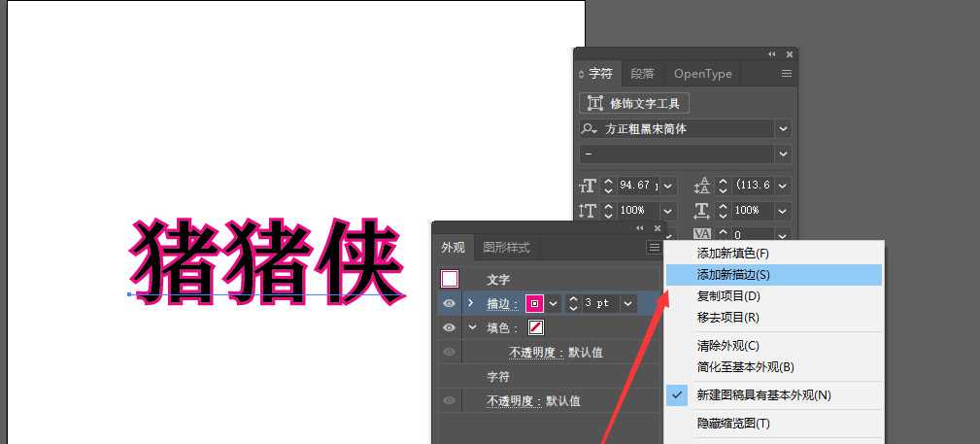Image resolution: width=980 pixels, height=444 pixels.
Task: Step the font size spinner arrows
Action: pyautogui.click(x=608, y=186)
